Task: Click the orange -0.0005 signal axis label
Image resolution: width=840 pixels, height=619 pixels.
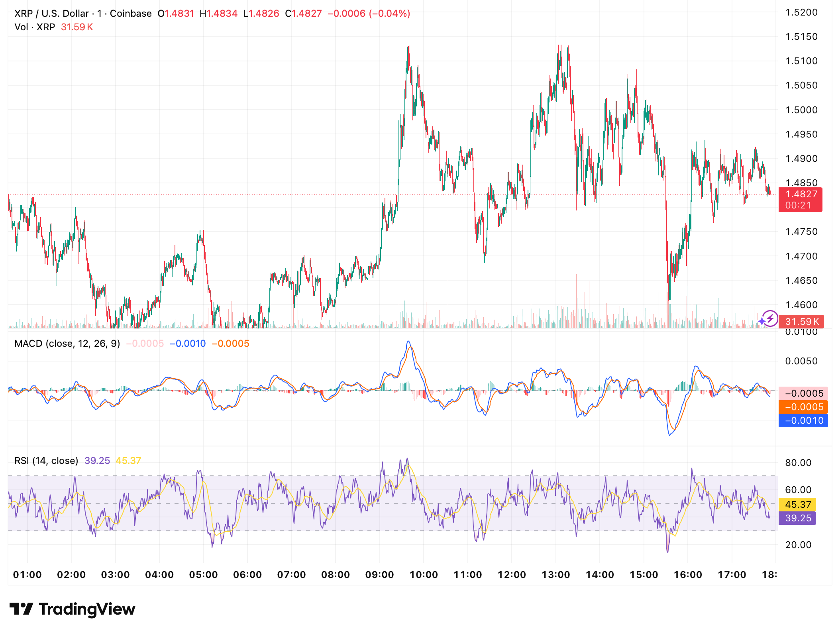Action: (x=803, y=407)
